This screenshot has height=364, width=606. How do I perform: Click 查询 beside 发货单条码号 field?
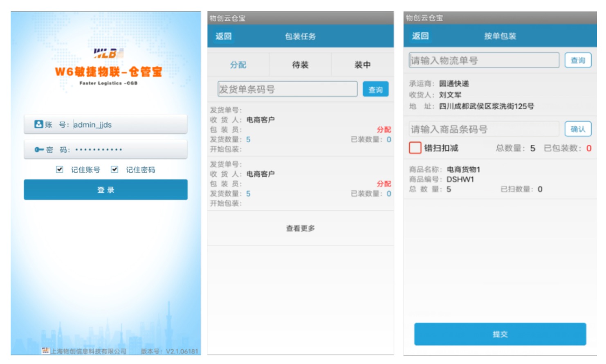click(x=375, y=90)
